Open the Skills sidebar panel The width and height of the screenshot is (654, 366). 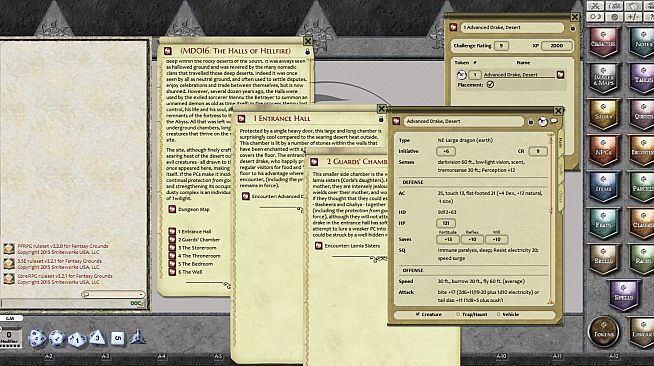point(603,259)
